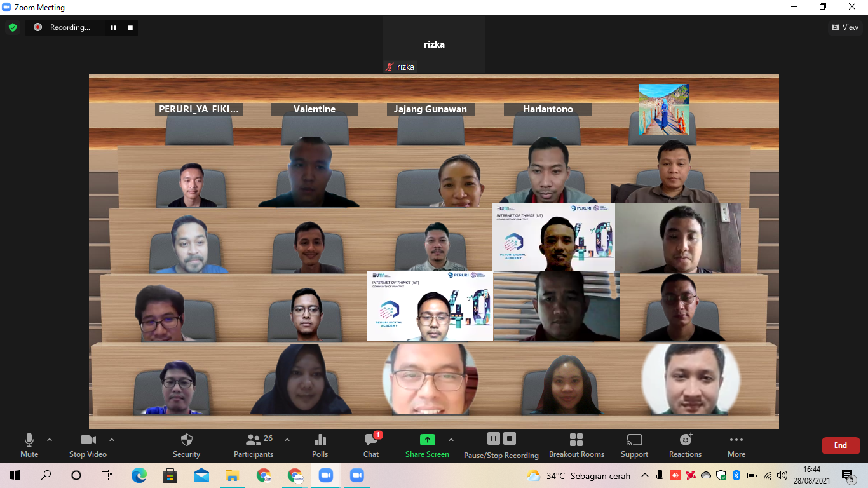Open the More menu
868x488 pixels.
tap(736, 445)
